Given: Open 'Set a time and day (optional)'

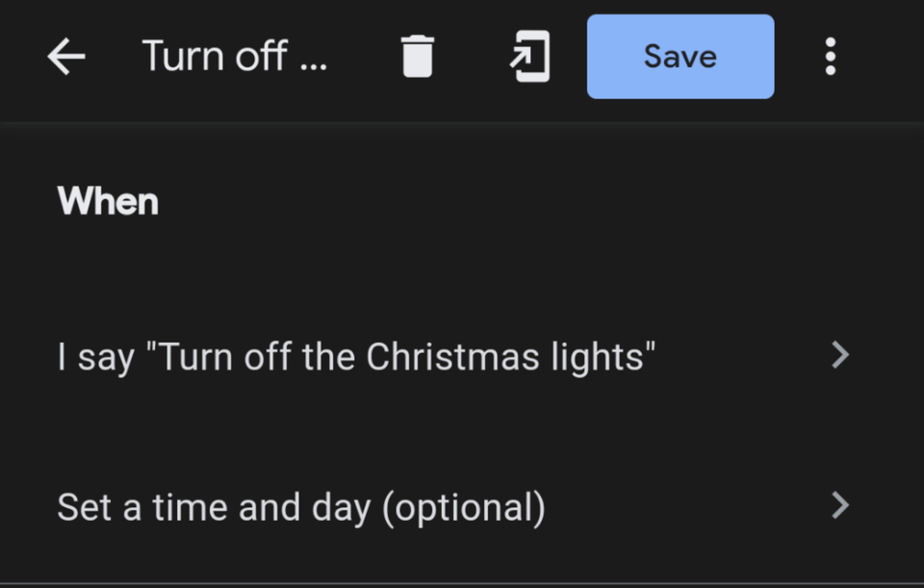Looking at the screenshot, I should [x=453, y=507].
